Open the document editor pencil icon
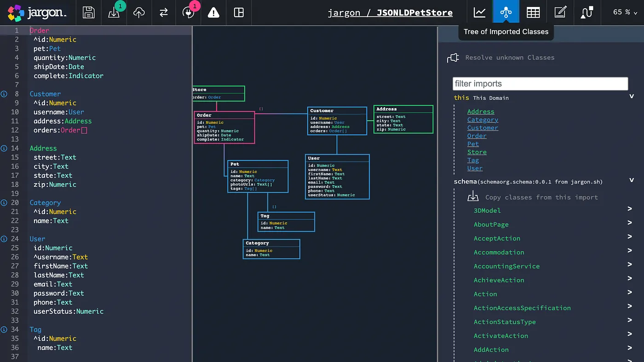This screenshot has width=644, height=362. [x=560, y=12]
